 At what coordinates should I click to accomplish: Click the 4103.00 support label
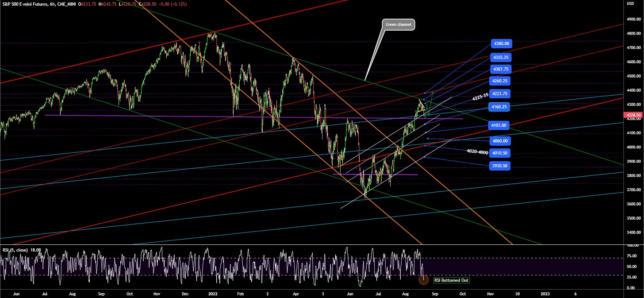point(499,125)
